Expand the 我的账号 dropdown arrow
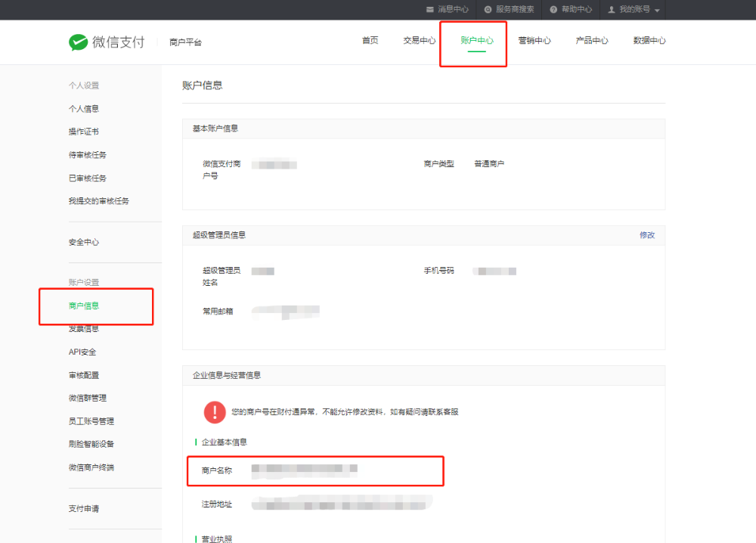 tap(657, 11)
